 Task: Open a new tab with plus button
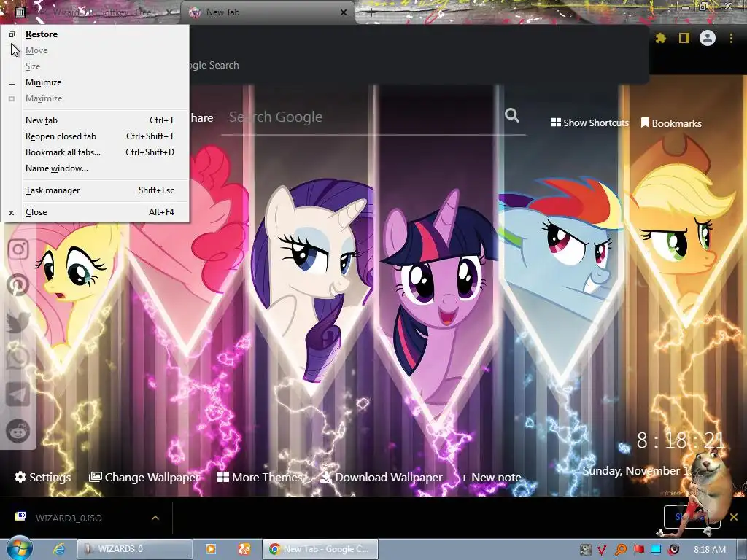371,13
